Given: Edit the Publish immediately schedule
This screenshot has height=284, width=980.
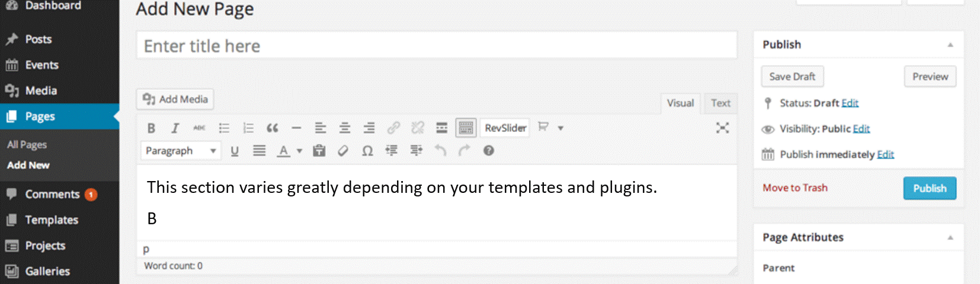Looking at the screenshot, I should pos(885,154).
